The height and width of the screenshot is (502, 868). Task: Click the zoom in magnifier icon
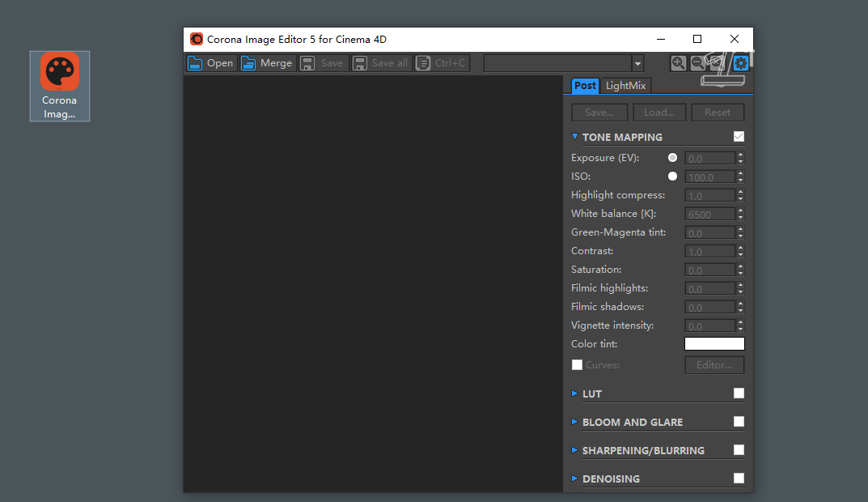point(678,63)
